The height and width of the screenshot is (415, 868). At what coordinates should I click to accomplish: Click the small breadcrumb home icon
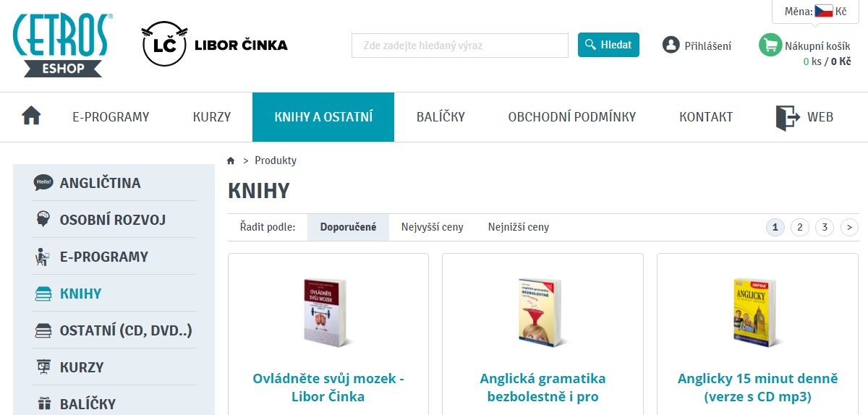[231, 161]
